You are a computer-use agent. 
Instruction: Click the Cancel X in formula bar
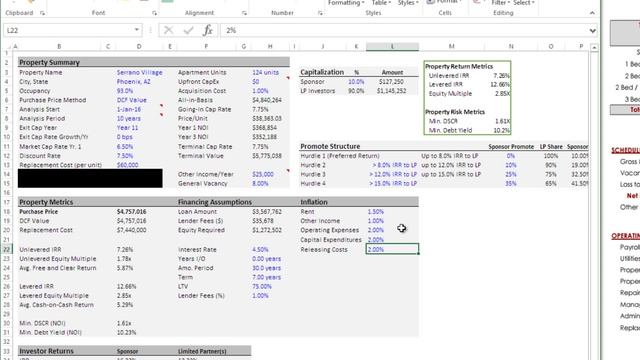click(x=168, y=30)
